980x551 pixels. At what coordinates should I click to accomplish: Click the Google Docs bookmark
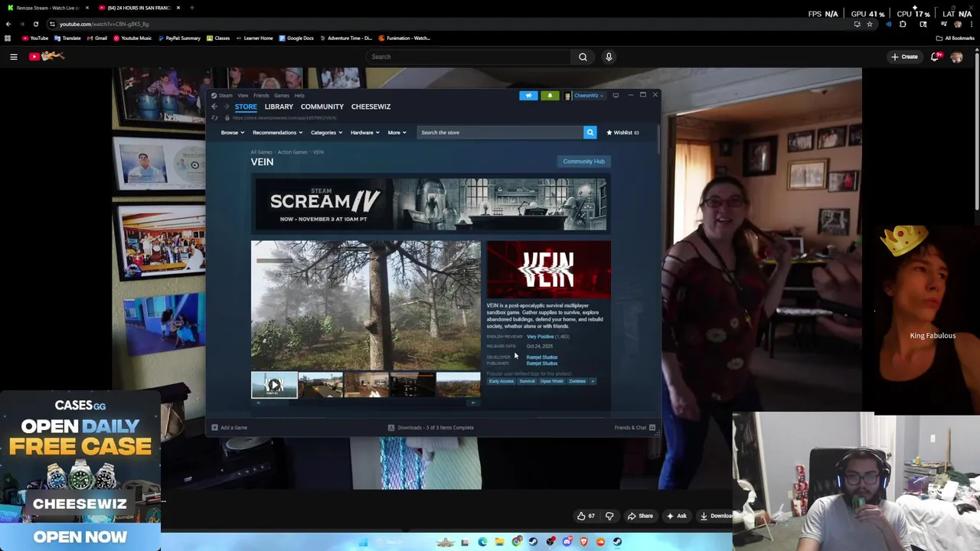(x=296, y=38)
